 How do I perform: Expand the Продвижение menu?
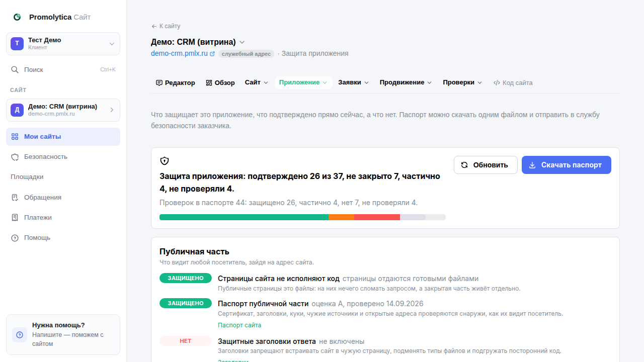point(406,82)
